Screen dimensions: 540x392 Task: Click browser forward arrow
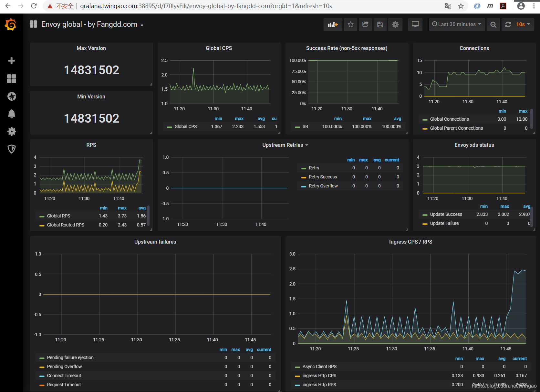point(21,6)
